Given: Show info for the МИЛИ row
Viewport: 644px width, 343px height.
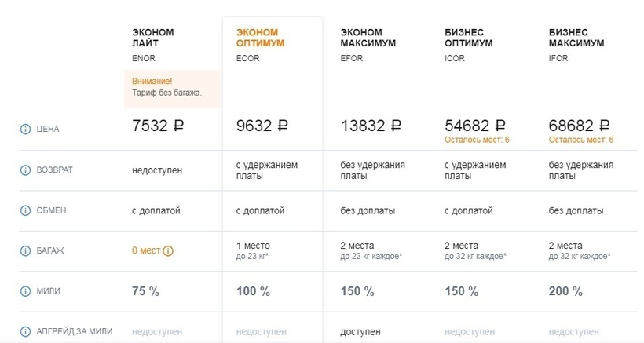Looking at the screenshot, I should (24, 291).
